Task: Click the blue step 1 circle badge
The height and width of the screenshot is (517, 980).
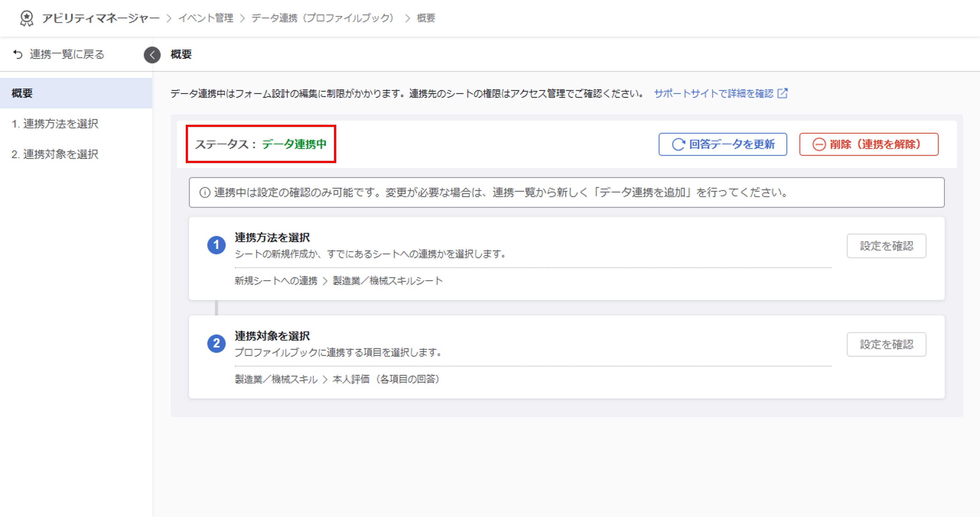Action: (x=216, y=245)
